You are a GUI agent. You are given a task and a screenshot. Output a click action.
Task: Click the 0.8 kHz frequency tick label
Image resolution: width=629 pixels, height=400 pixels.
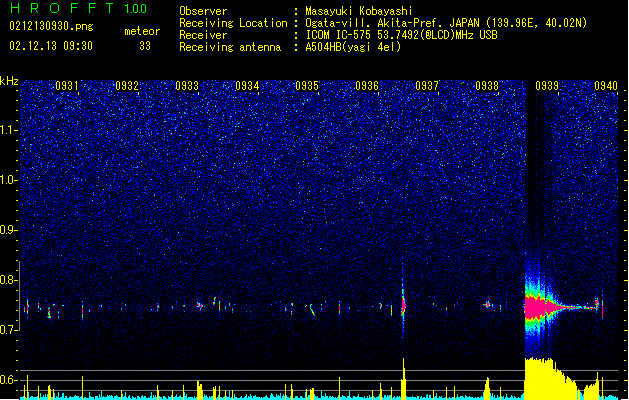[x=8, y=280]
